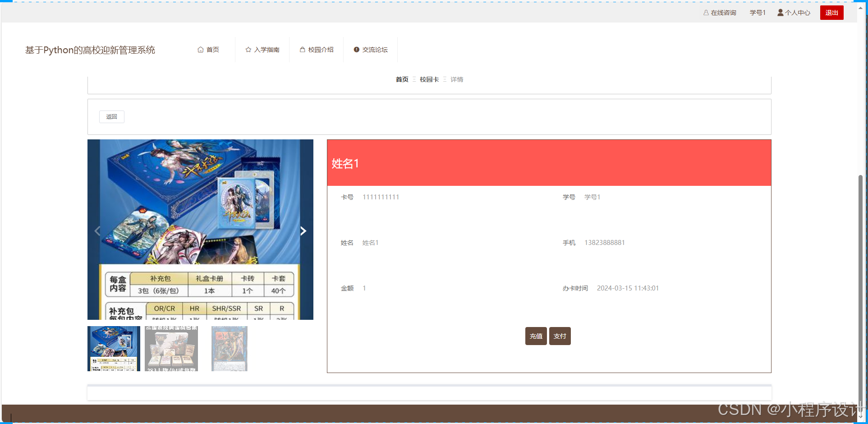Click the person icon beside 在线咨询

706,13
